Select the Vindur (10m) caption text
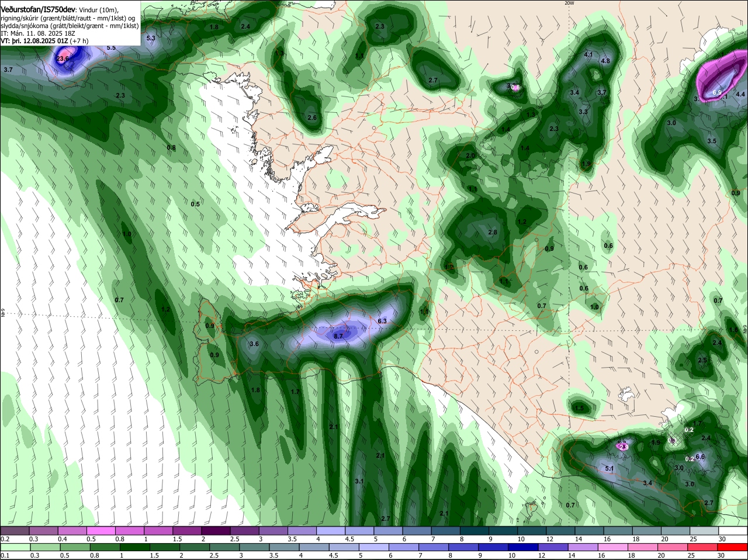 pos(98,10)
